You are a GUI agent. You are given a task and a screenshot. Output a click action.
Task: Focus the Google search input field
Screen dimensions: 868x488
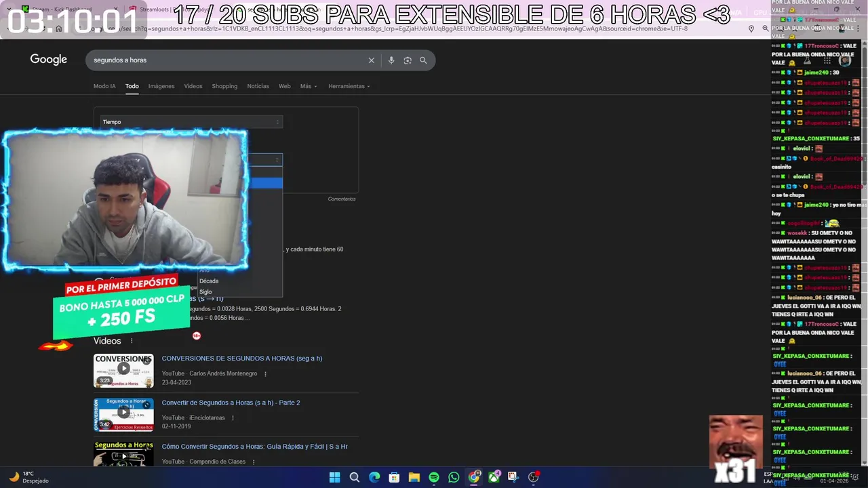(227, 60)
